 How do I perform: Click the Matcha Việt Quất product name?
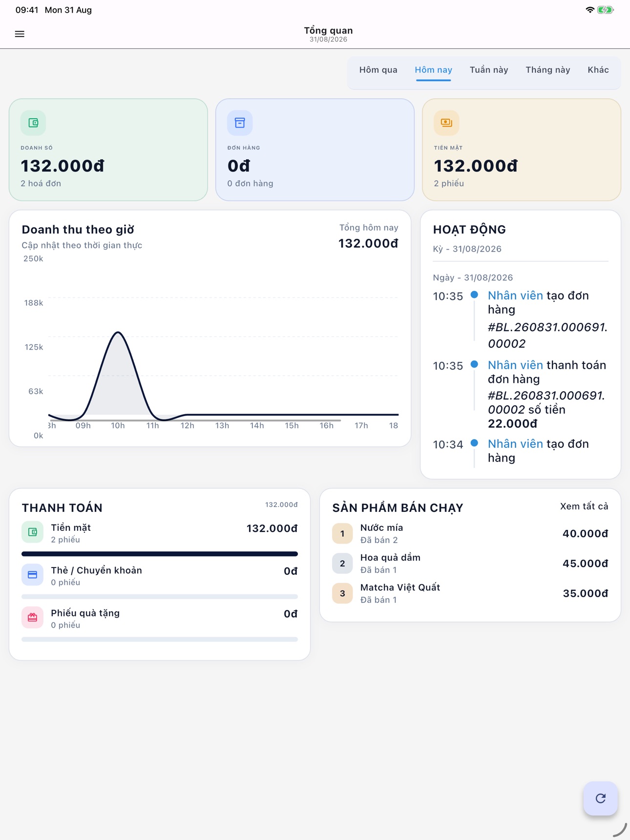tap(400, 588)
